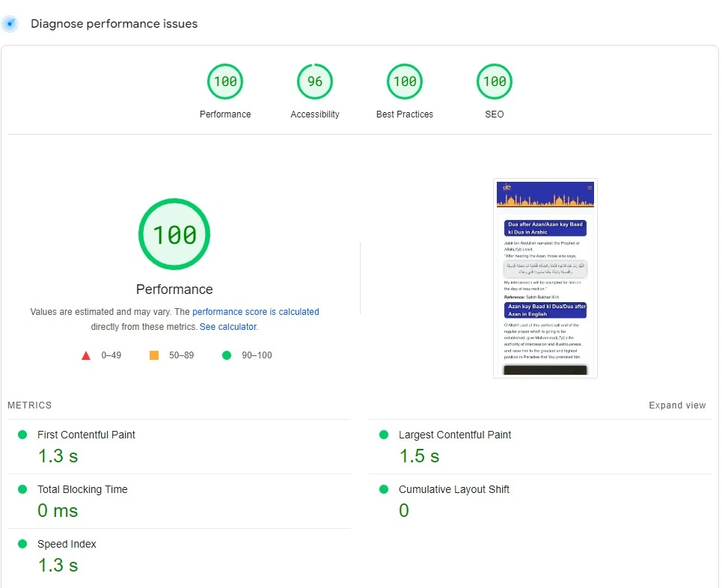722x588 pixels.
Task: Click the '0 ms' blocking time value
Action: click(x=58, y=510)
